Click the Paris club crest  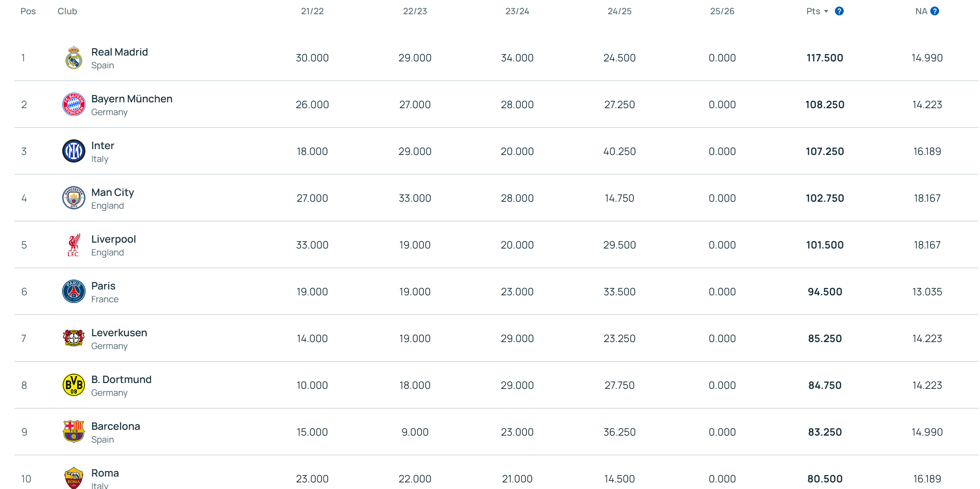[73, 292]
